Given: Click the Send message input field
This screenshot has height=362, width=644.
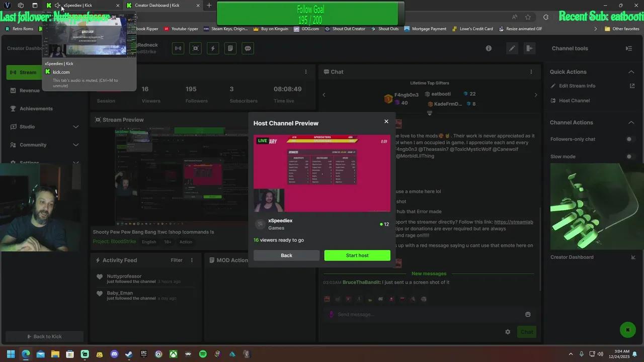Looking at the screenshot, I should (x=427, y=314).
